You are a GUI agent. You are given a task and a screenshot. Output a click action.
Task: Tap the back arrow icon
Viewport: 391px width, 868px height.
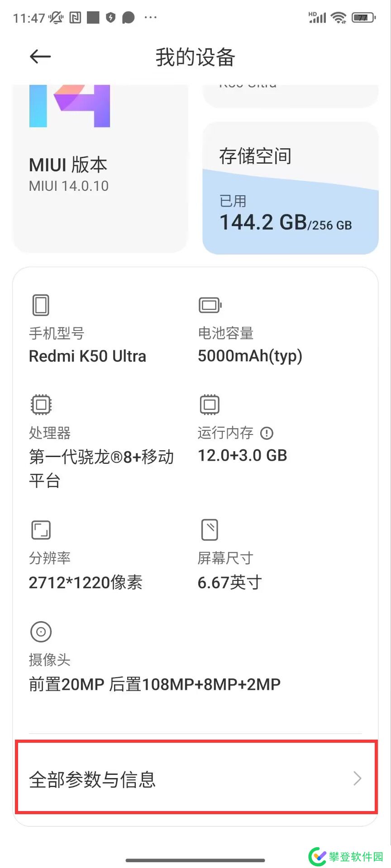click(x=40, y=57)
